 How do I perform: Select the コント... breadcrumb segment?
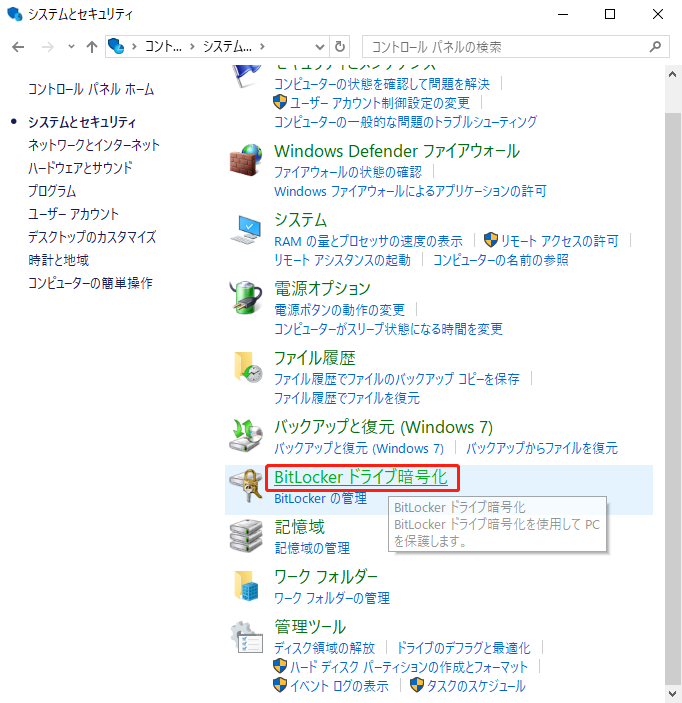click(x=163, y=47)
